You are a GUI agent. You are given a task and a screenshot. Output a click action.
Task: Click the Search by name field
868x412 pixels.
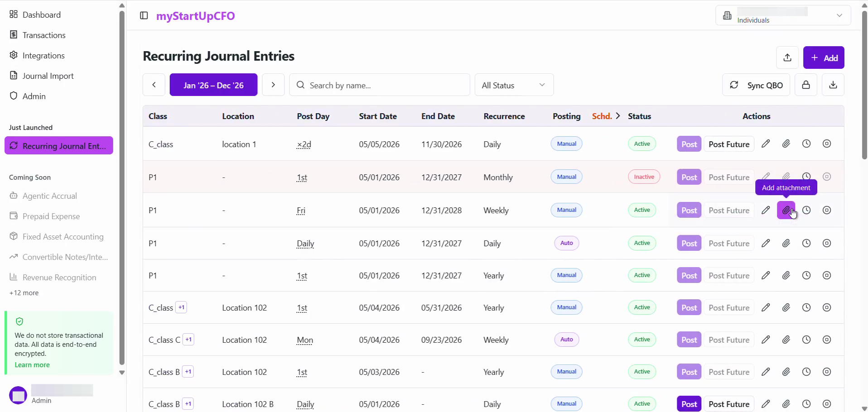pos(380,85)
